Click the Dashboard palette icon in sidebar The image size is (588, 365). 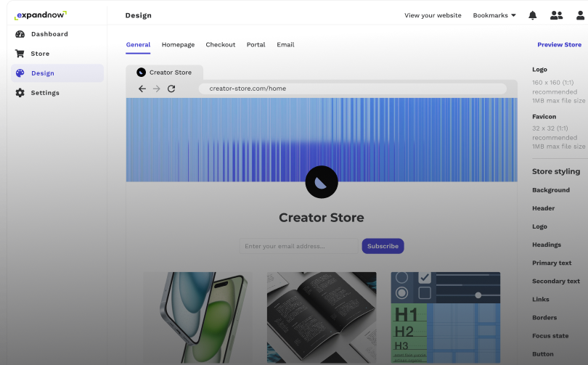click(x=20, y=34)
